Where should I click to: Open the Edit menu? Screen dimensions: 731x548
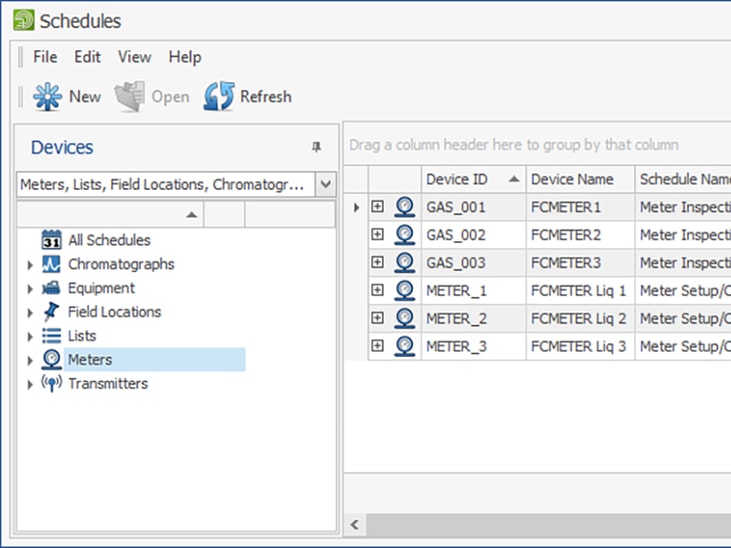point(87,57)
